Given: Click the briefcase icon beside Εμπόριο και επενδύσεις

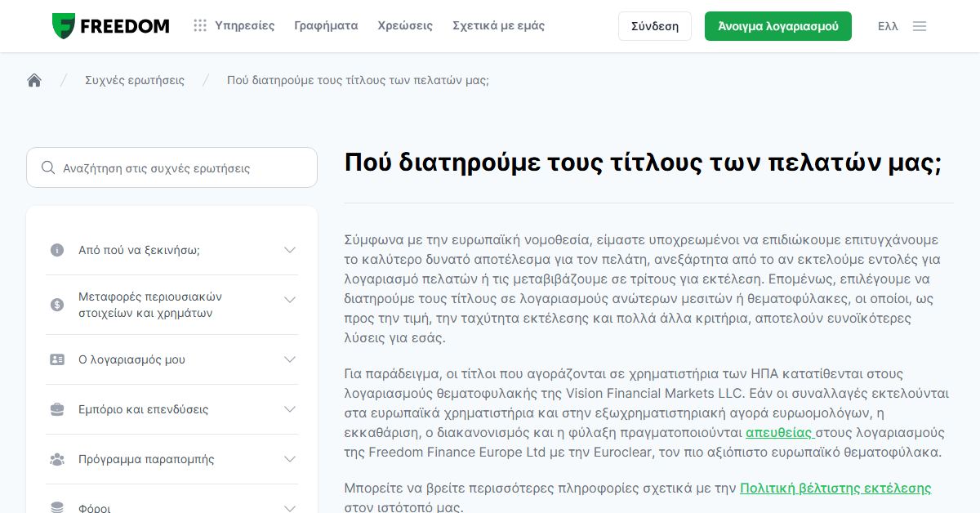Looking at the screenshot, I should [x=57, y=409].
